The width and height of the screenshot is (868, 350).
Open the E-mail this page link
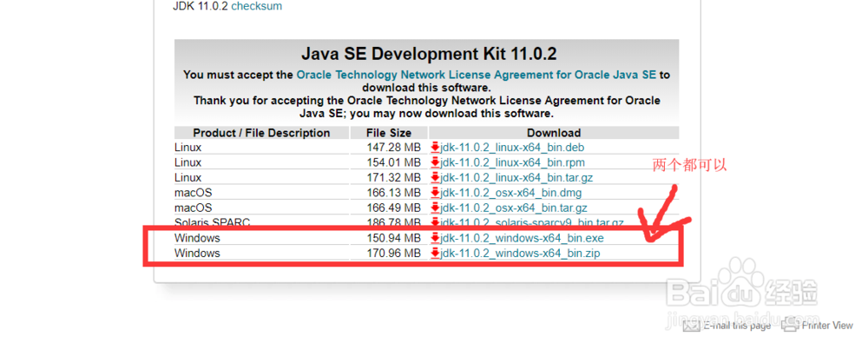[x=737, y=326]
